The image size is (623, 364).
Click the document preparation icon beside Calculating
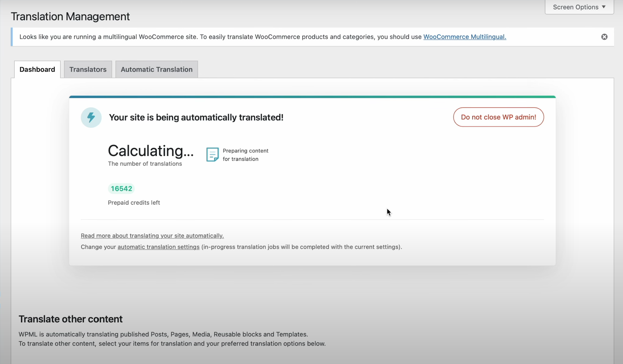tap(212, 154)
